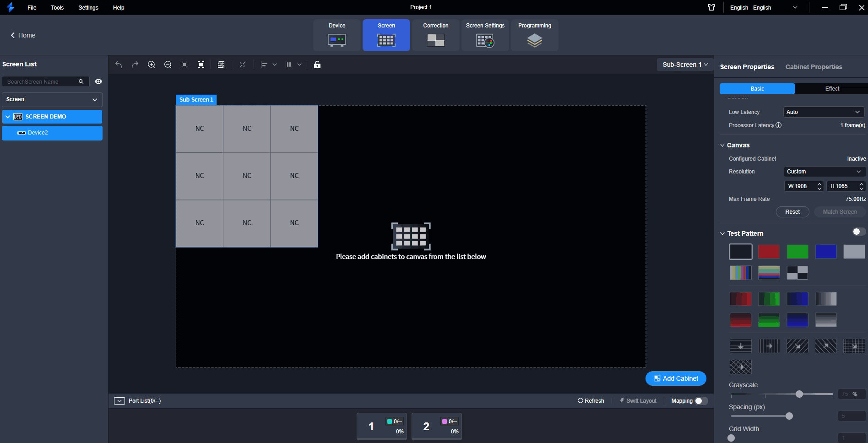Collapse the Test Pattern section
868x443 pixels.
[722, 233]
